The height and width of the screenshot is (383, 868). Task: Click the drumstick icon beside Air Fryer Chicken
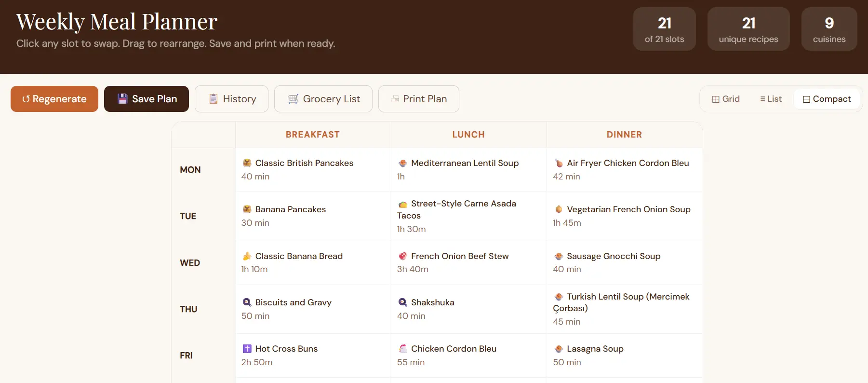pos(559,163)
